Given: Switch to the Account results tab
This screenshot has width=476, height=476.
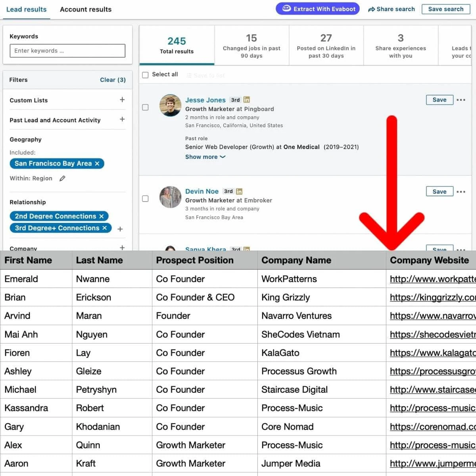Looking at the screenshot, I should 86,9.
